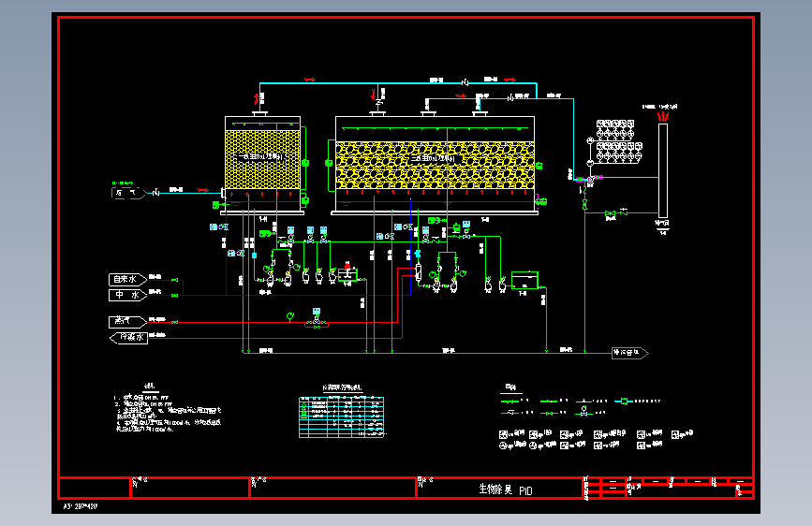Click the green level gauge left of second tower
This screenshot has height=526, width=812.
pyautogui.click(x=329, y=163)
